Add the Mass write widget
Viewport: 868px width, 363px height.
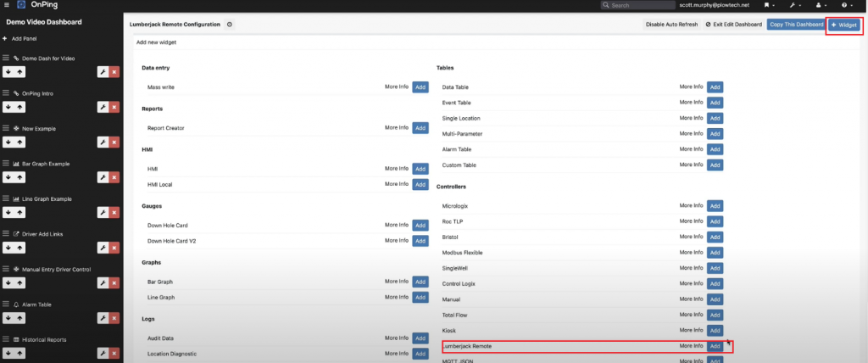(x=420, y=87)
